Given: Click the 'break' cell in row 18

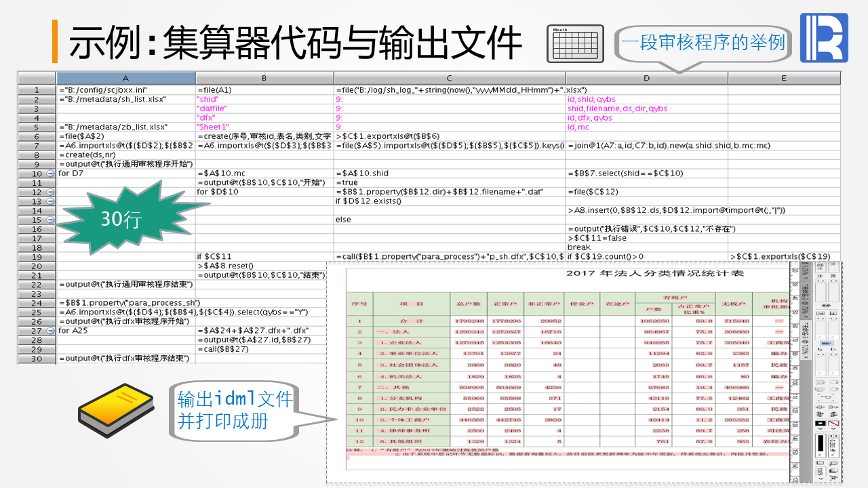Looking at the screenshot, I should coord(647,247).
